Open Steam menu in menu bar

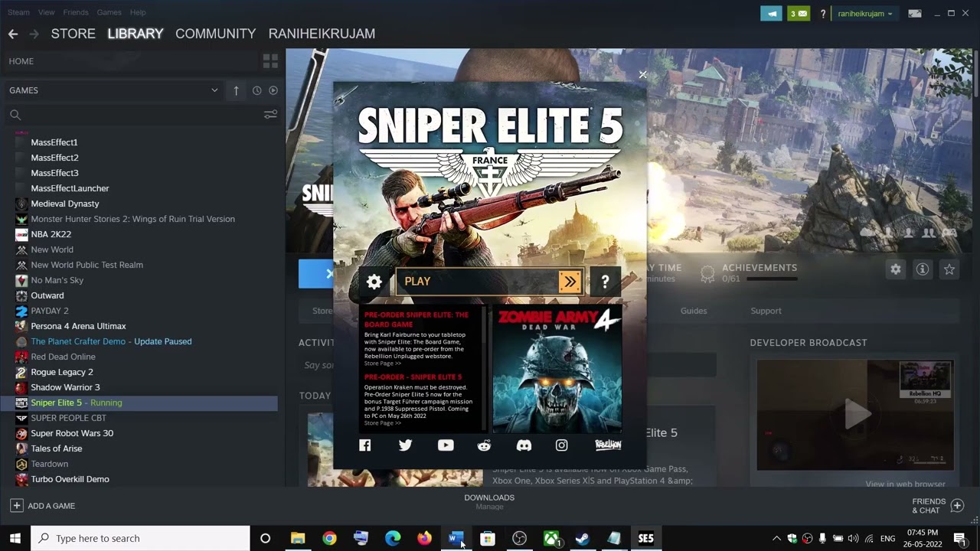(x=18, y=12)
